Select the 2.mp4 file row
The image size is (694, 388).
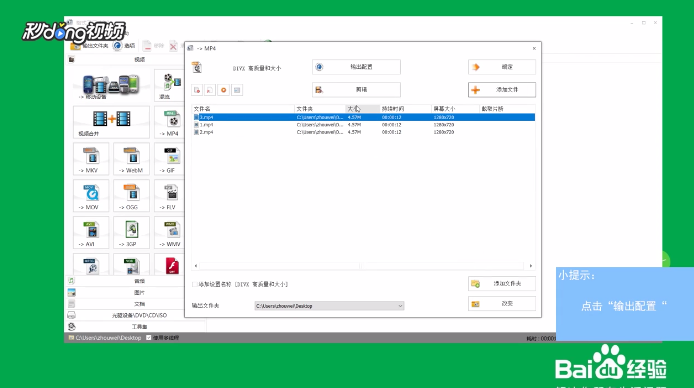363,132
